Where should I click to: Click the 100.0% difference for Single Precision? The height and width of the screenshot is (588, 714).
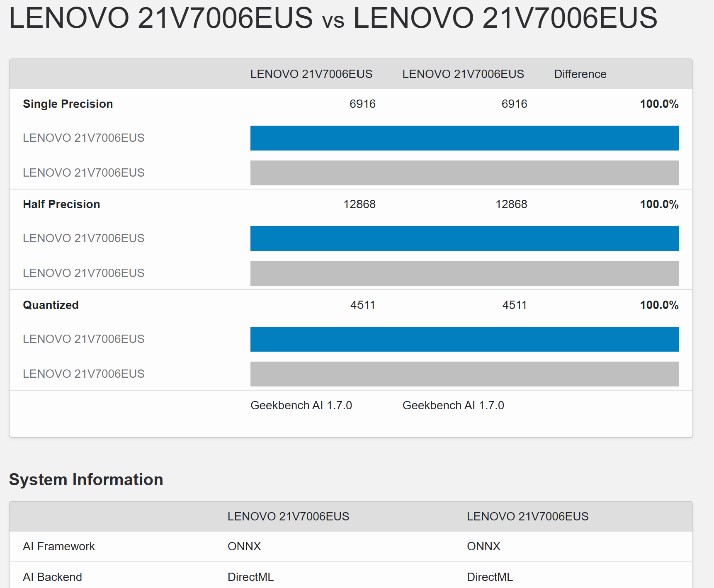[x=659, y=104]
